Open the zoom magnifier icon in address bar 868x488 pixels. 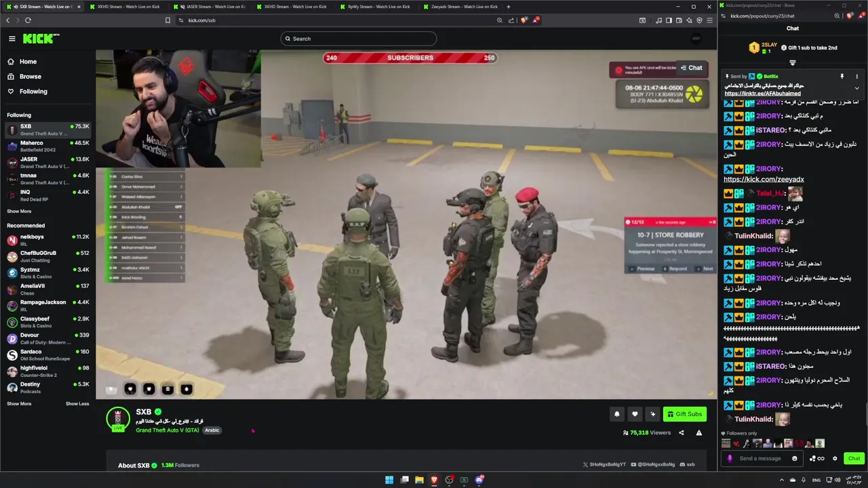click(x=500, y=20)
